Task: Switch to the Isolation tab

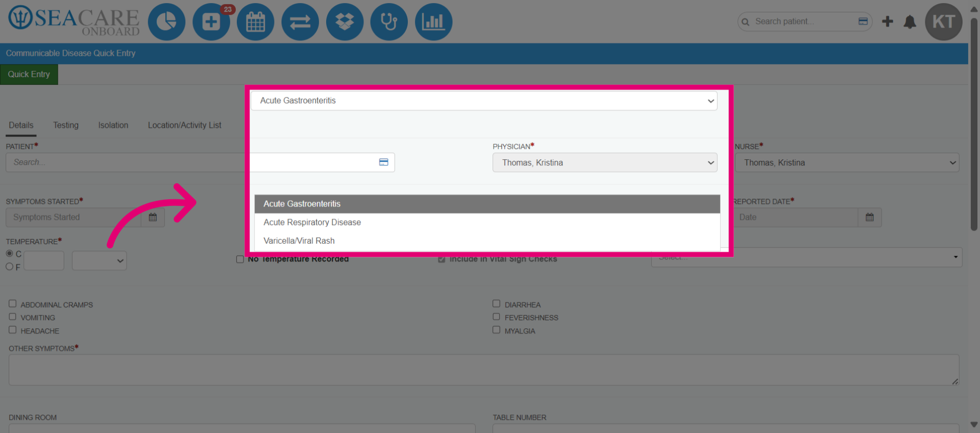Action: [x=113, y=125]
